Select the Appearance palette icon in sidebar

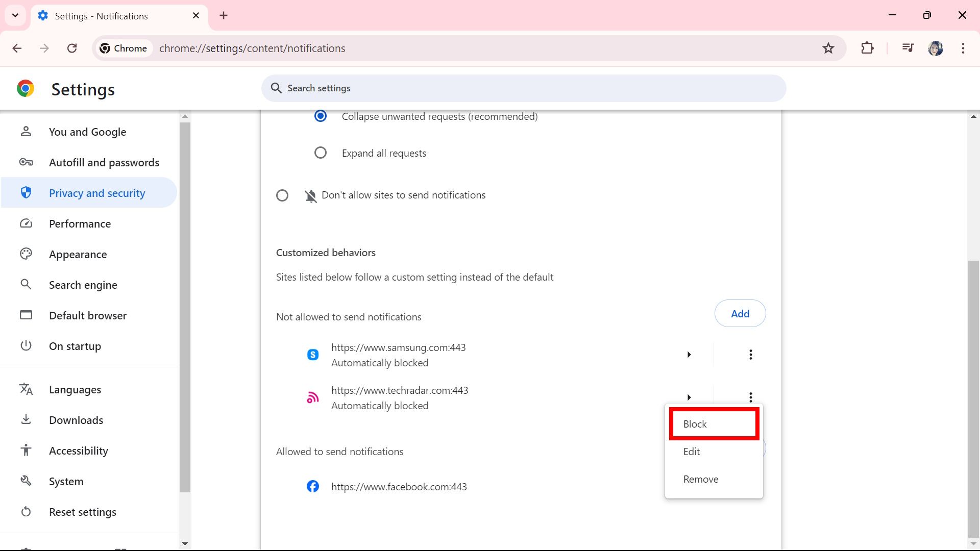[26, 254]
